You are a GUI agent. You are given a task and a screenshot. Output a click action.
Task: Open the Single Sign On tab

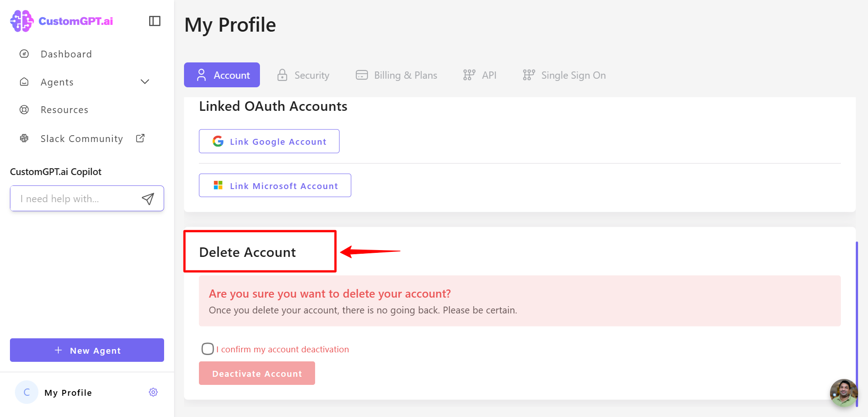(x=564, y=75)
